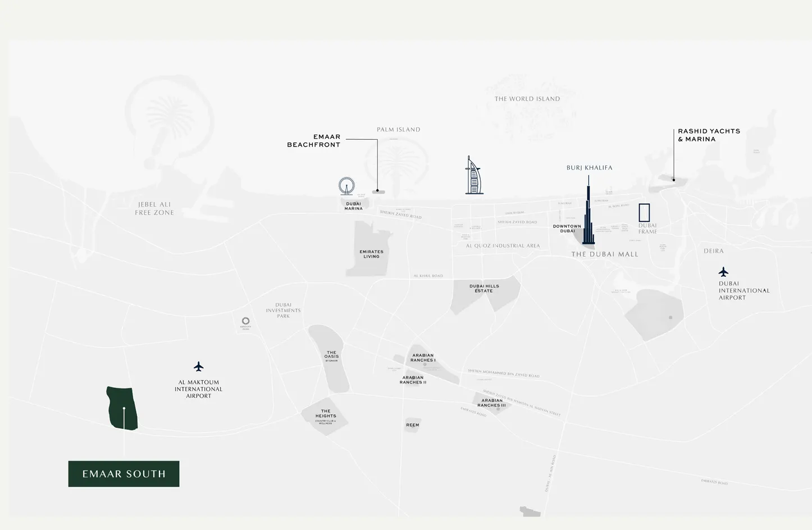Viewport: 812px width, 530px height.
Task: Open the Emaar Beachfront label
Action: (313, 141)
